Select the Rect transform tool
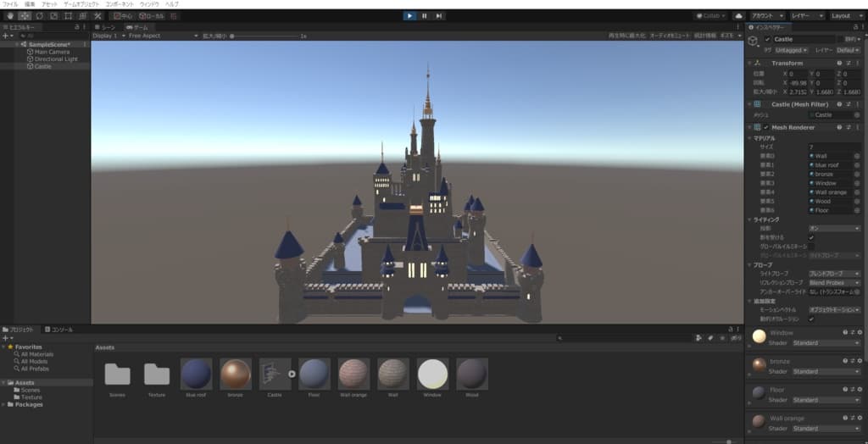 tap(68, 15)
